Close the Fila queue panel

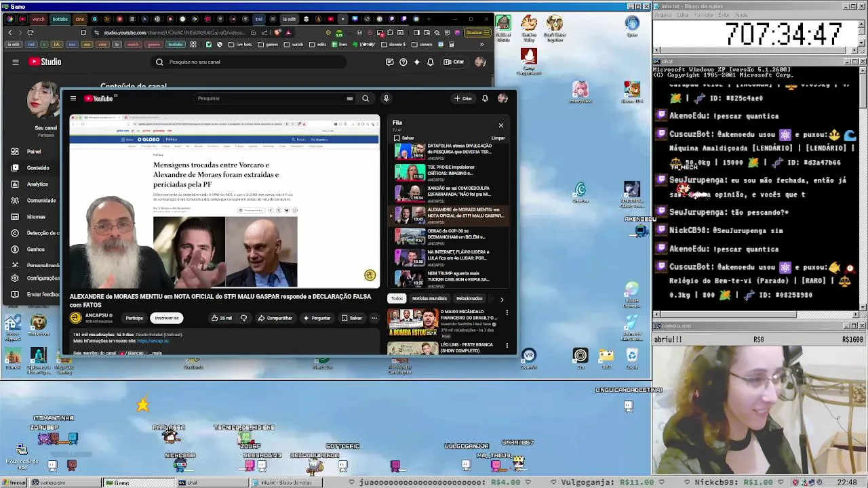click(x=501, y=125)
